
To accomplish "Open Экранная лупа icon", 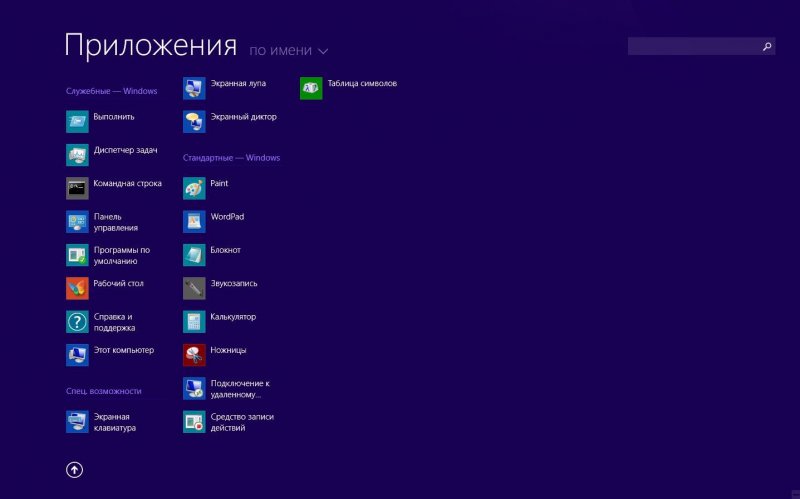I will (194, 88).
